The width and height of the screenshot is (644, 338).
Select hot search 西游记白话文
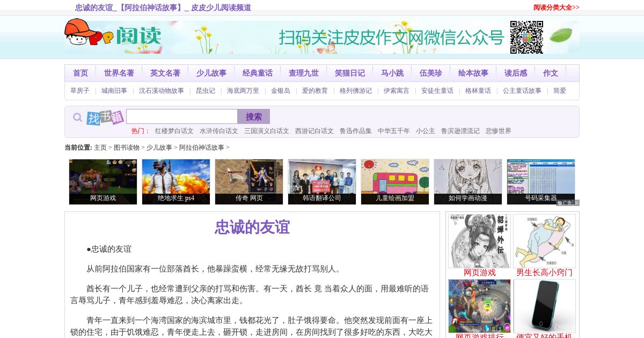[x=314, y=131]
